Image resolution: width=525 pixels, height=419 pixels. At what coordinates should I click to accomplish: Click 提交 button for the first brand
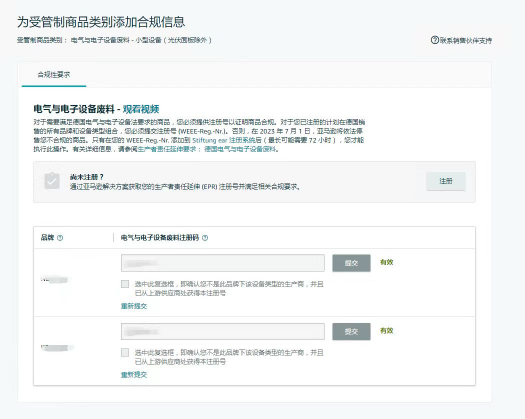[351, 263]
